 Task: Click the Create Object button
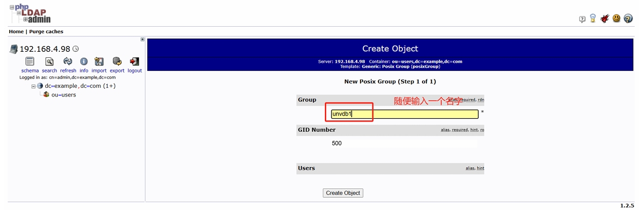pyautogui.click(x=343, y=193)
